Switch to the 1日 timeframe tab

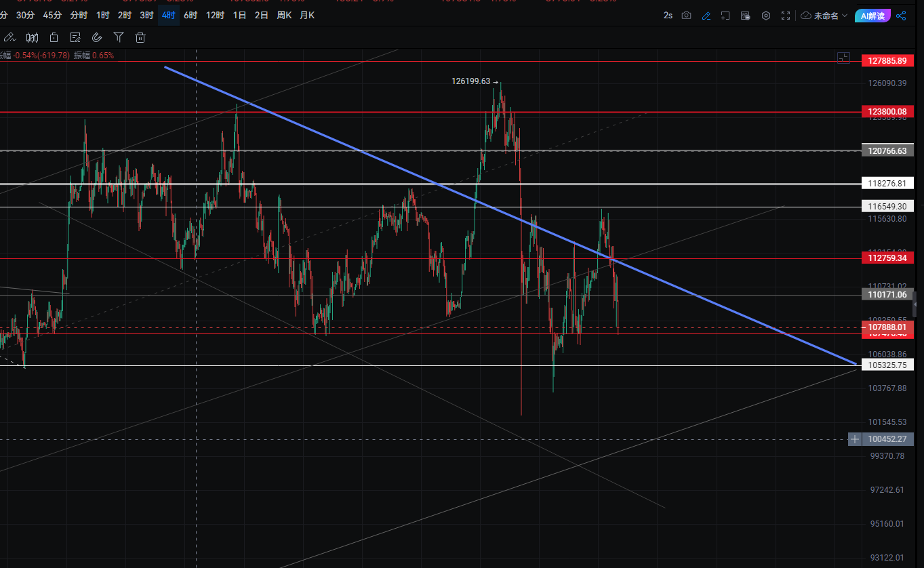pos(239,15)
